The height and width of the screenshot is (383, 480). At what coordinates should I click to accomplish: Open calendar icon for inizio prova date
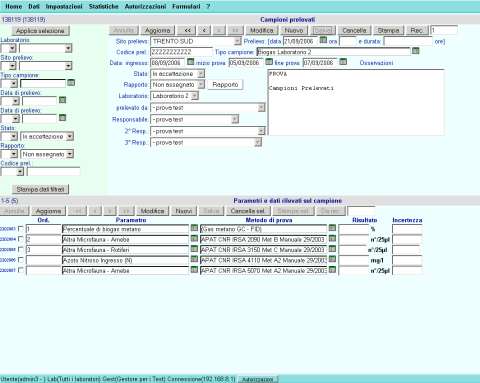(269, 62)
